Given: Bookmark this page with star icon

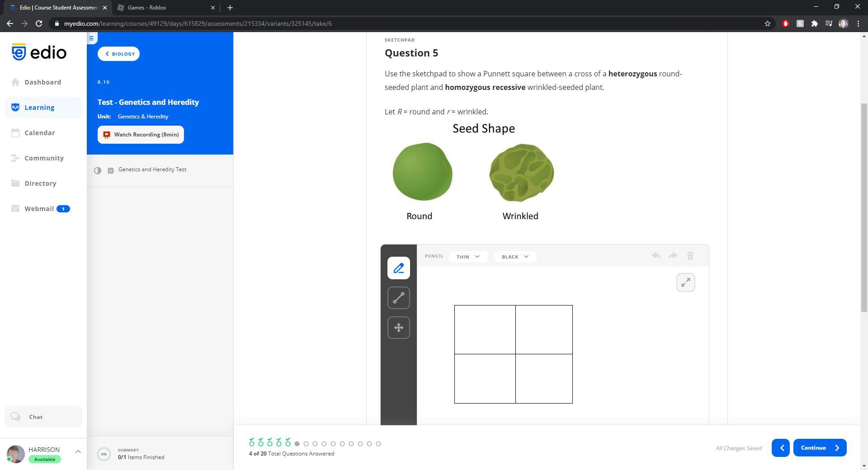Looking at the screenshot, I should (767, 23).
